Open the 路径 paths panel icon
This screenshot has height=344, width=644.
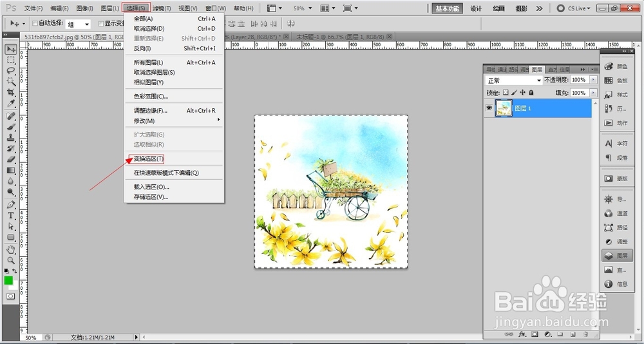click(616, 227)
